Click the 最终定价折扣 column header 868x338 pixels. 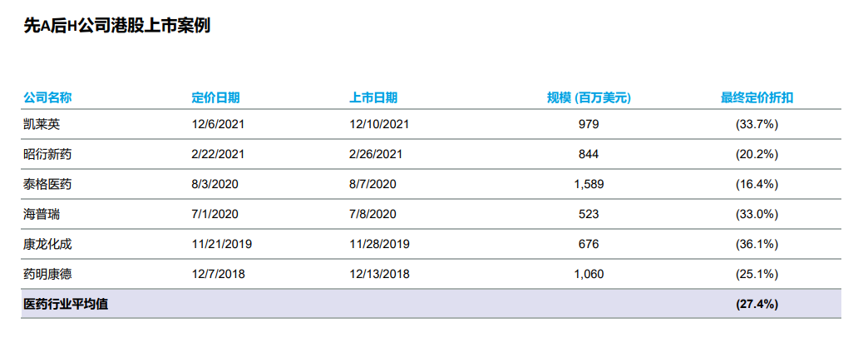[757, 97]
